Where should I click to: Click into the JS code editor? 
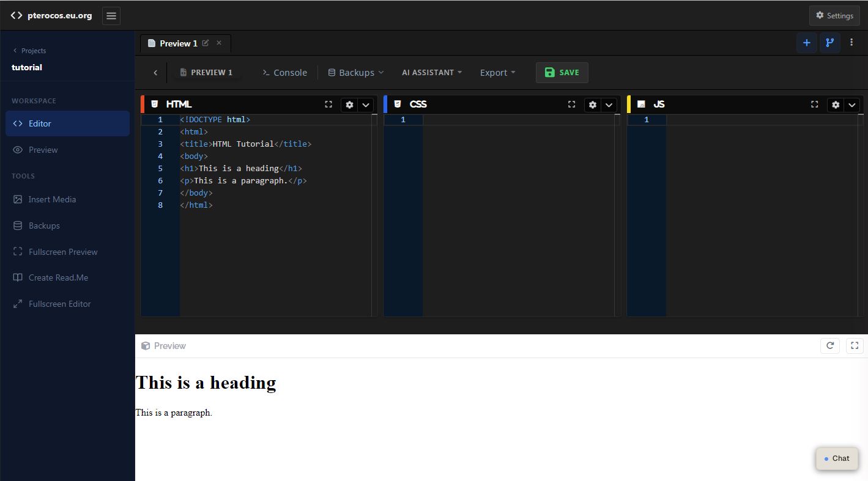click(763, 215)
